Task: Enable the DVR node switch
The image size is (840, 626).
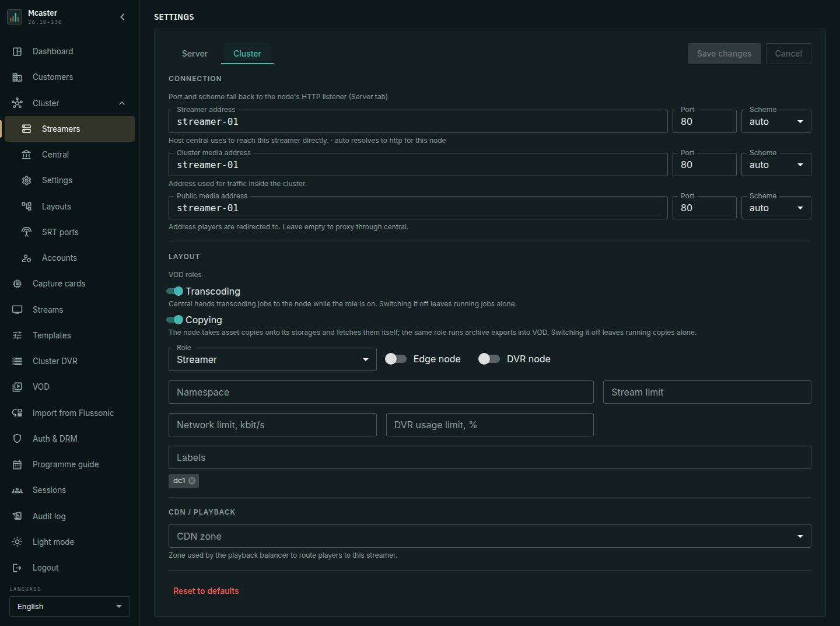Action: 489,359
